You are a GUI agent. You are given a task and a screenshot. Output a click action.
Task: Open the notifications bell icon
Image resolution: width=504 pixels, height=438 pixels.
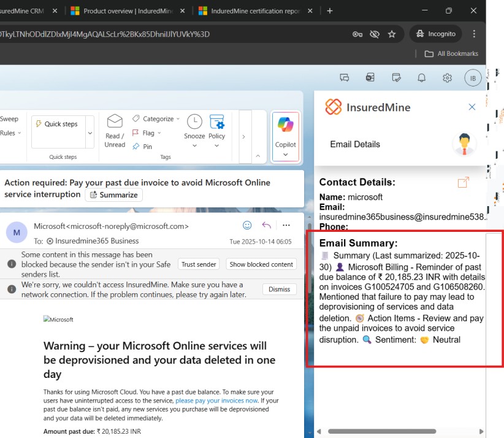[x=422, y=78]
